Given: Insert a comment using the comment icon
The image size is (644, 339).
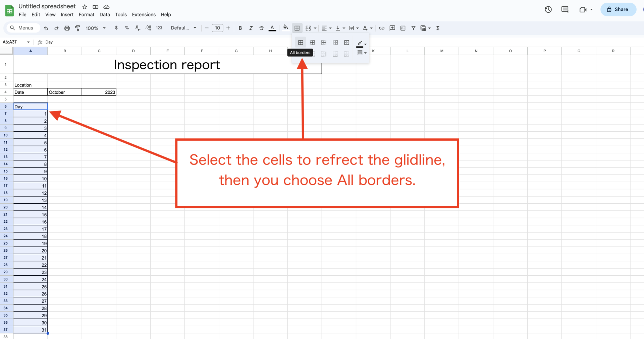Looking at the screenshot, I should click(392, 28).
